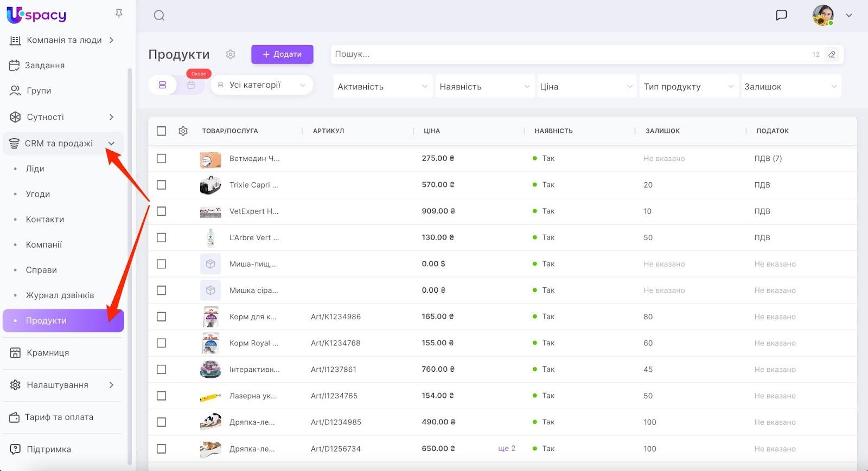
Task: Go to Крамниця in the sidebar
Action: tap(48, 353)
